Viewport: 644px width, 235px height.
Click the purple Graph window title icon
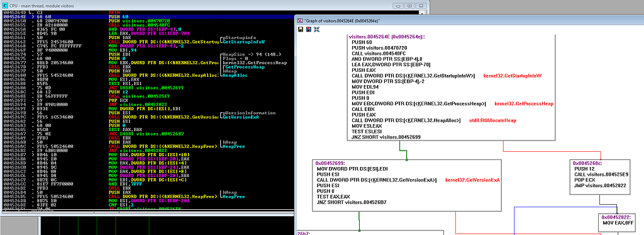[x=300, y=21]
